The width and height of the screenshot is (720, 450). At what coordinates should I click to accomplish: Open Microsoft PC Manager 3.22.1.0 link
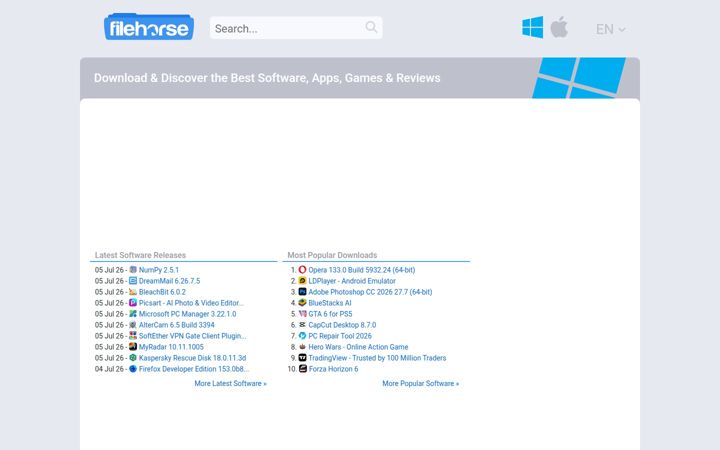click(187, 314)
